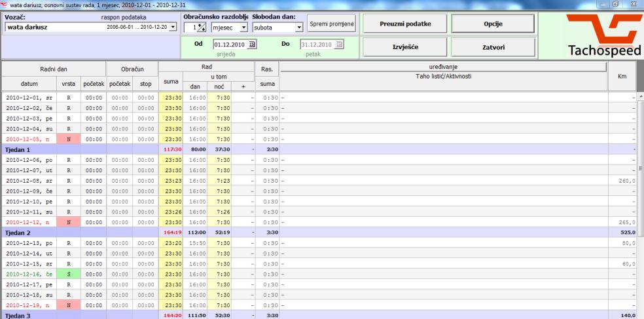The image size is (644, 319).
Task: Select row 2010-12-15, sr
Action: pyautogui.click(x=319, y=264)
